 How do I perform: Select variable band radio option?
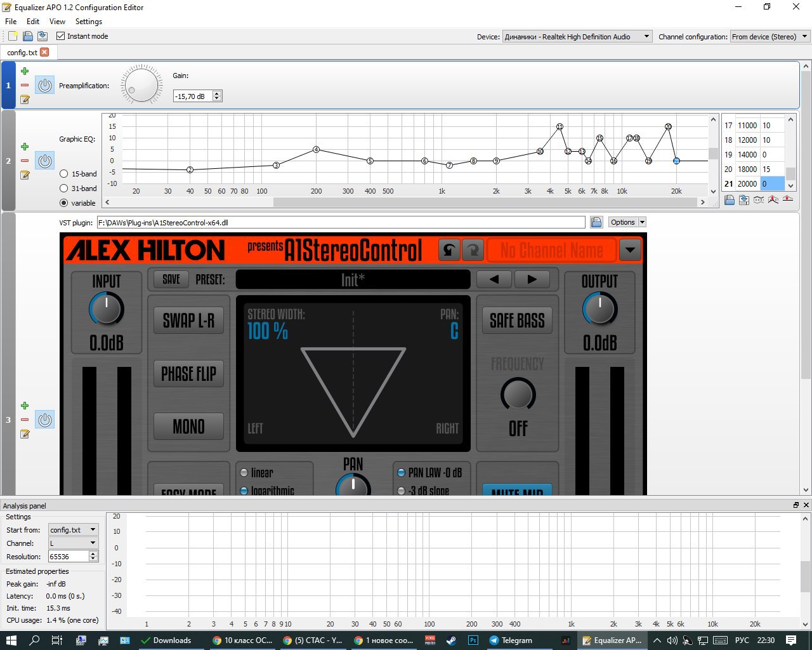(63, 203)
